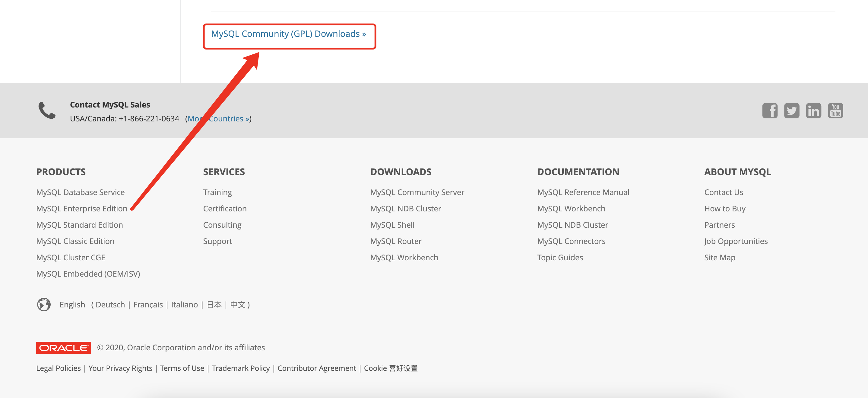
Task: Switch site language to Deutsch
Action: [110, 305]
